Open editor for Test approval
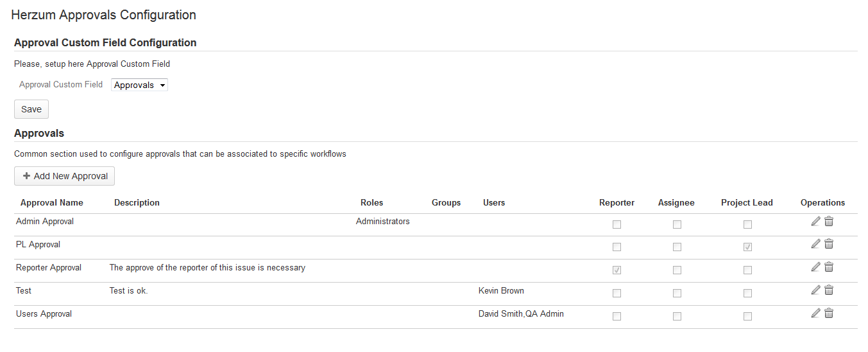Viewport: 868px width, 352px height. tap(815, 290)
